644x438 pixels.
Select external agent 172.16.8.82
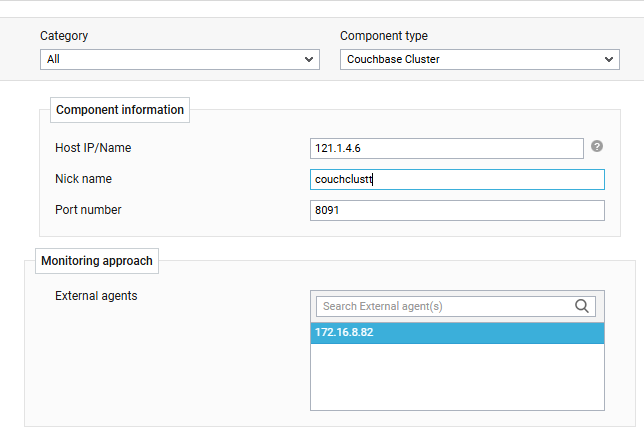point(457,332)
